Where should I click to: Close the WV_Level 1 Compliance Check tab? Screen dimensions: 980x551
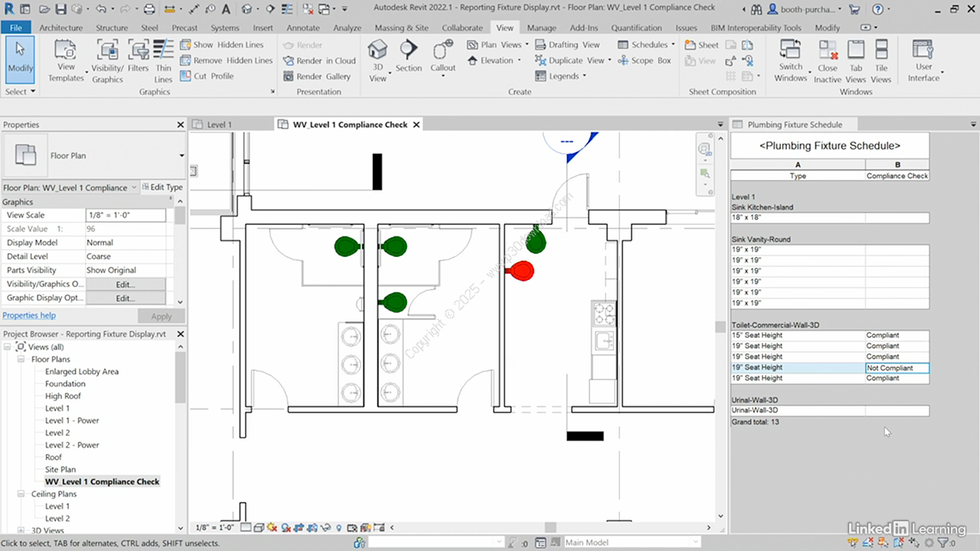416,124
